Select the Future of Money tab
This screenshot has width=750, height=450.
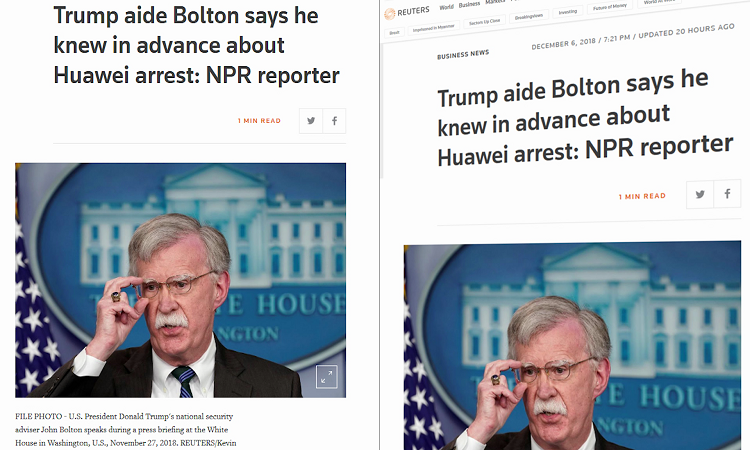[x=609, y=6]
